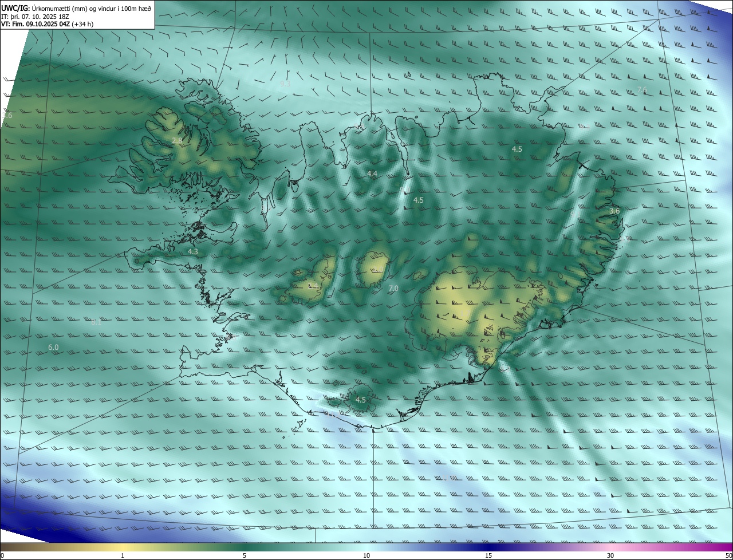Click the 4.5 value near the south coast glacier
Image resolution: width=733 pixels, height=560 pixels.
coord(361,400)
